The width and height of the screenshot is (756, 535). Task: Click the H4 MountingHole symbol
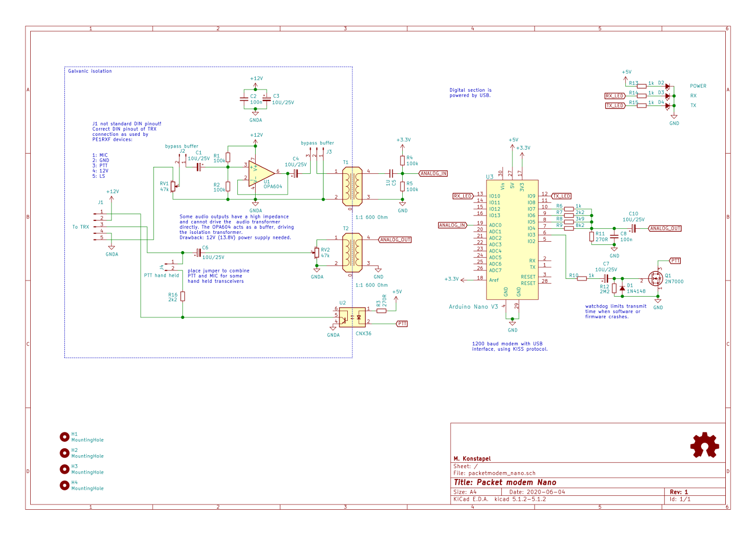(x=64, y=485)
